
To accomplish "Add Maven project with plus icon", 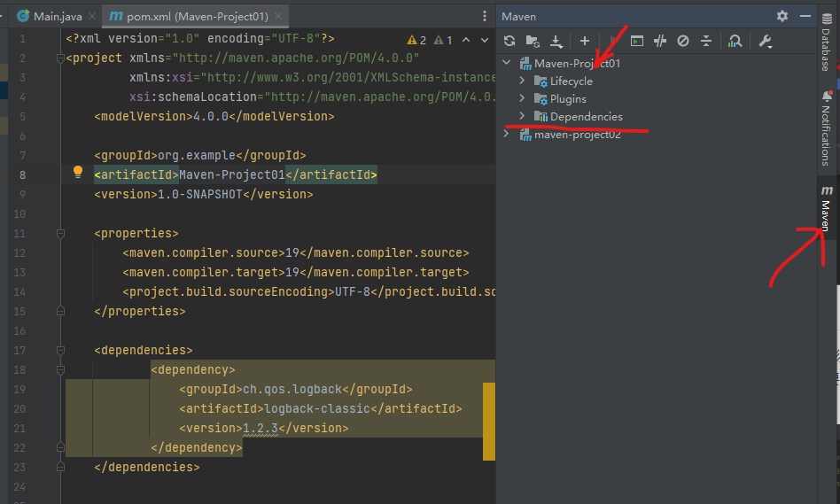I will (x=585, y=41).
